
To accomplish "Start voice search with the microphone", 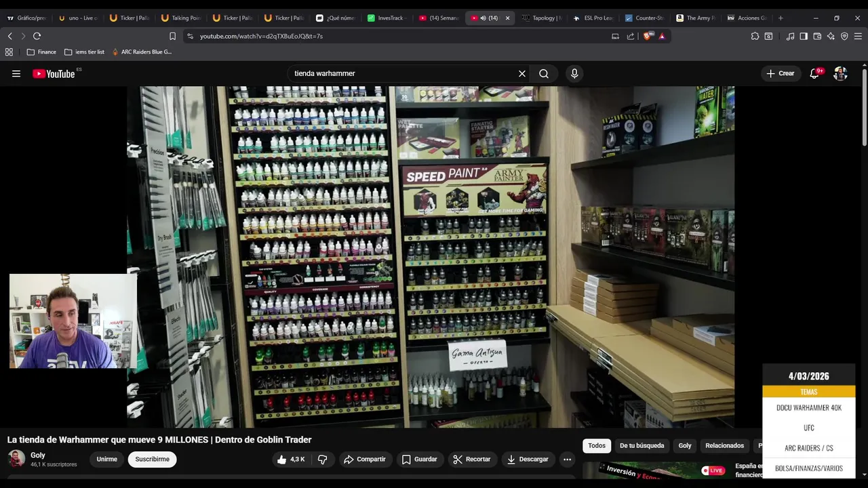I will tap(574, 74).
